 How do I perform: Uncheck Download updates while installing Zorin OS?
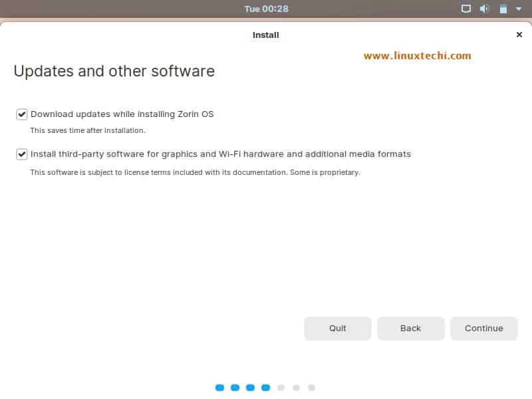[22, 114]
